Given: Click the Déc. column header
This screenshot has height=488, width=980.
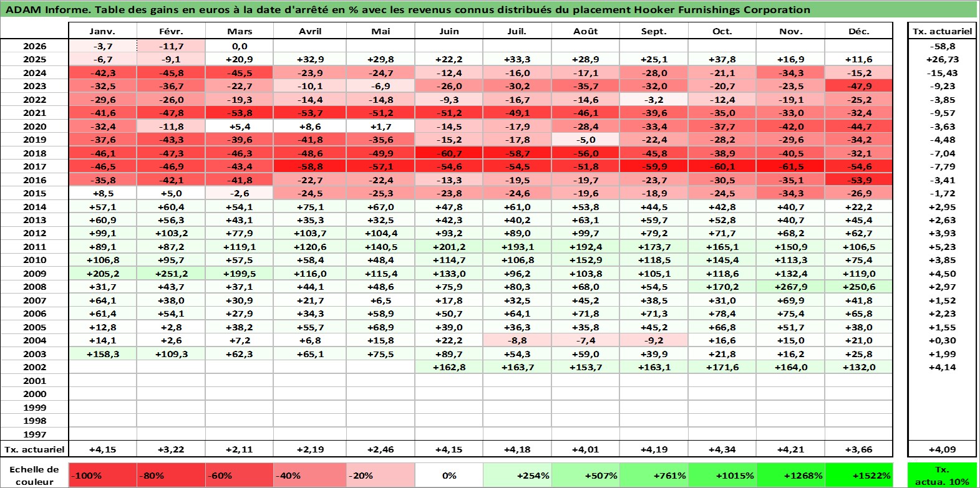Looking at the screenshot, I should (858, 31).
